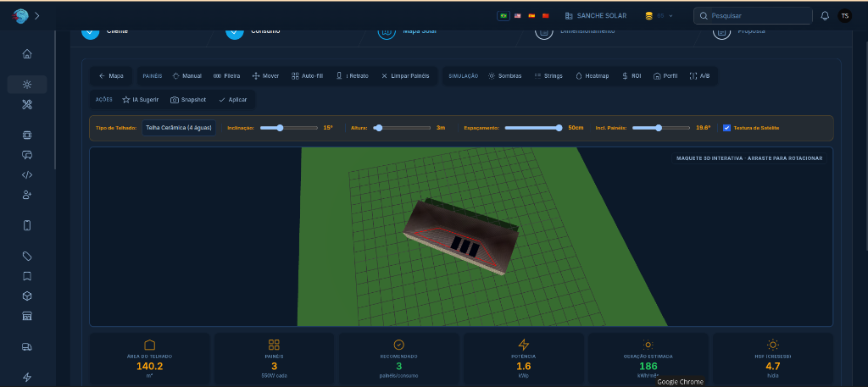The width and height of the screenshot is (868, 387).
Task: Go to the Dimensionamento step
Action: click(x=575, y=31)
